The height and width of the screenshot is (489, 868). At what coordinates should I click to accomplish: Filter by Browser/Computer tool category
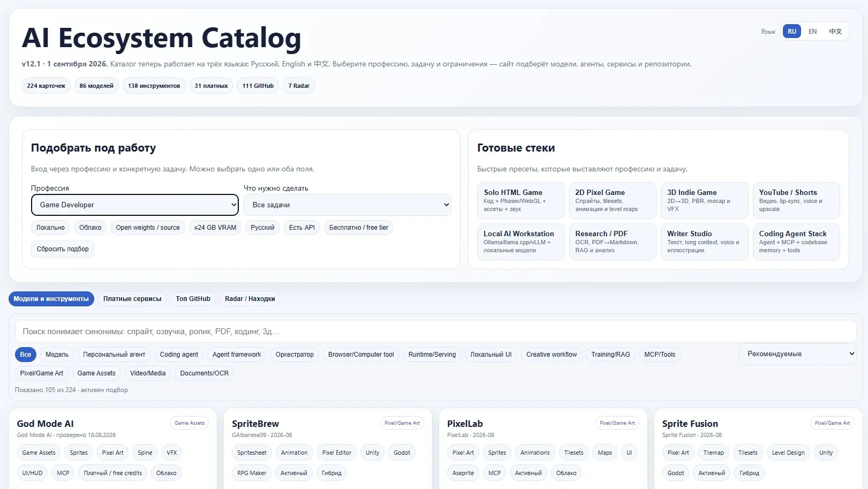click(361, 355)
